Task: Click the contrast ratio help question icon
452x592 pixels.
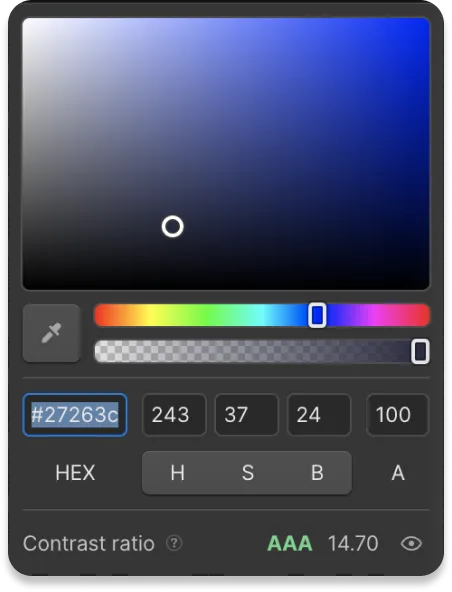Action: [x=174, y=543]
